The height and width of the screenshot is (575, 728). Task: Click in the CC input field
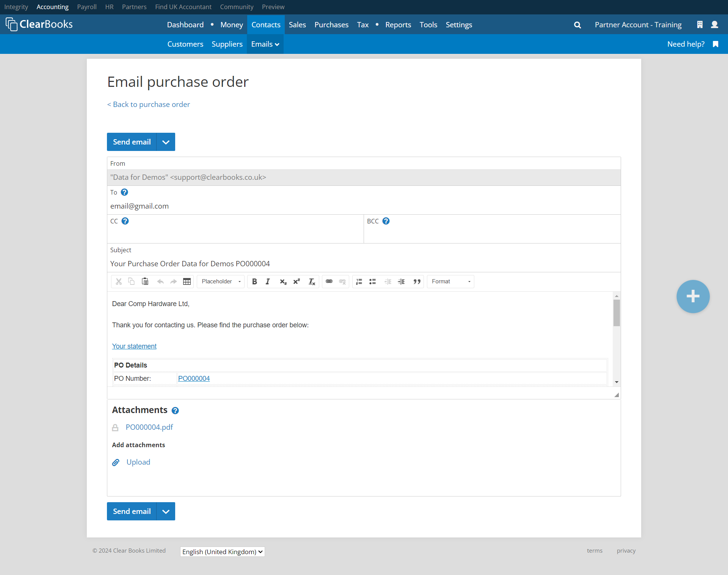235,234
